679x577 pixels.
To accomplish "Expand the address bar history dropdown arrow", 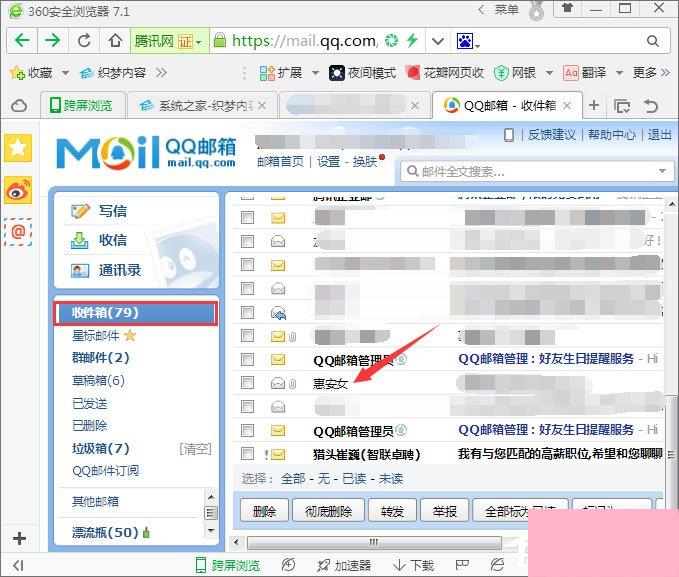I will tap(438, 41).
